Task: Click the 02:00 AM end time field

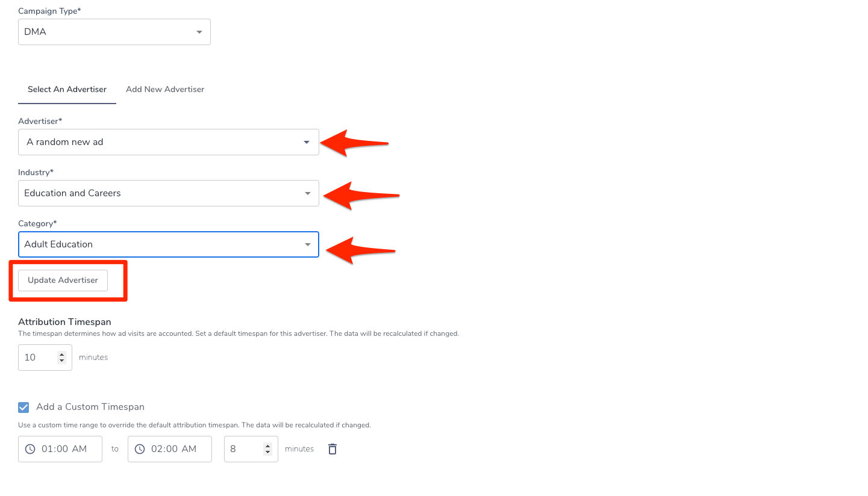Action: [173, 449]
